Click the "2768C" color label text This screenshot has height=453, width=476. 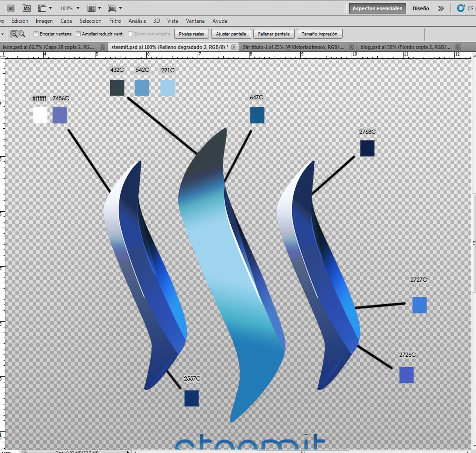tap(367, 132)
